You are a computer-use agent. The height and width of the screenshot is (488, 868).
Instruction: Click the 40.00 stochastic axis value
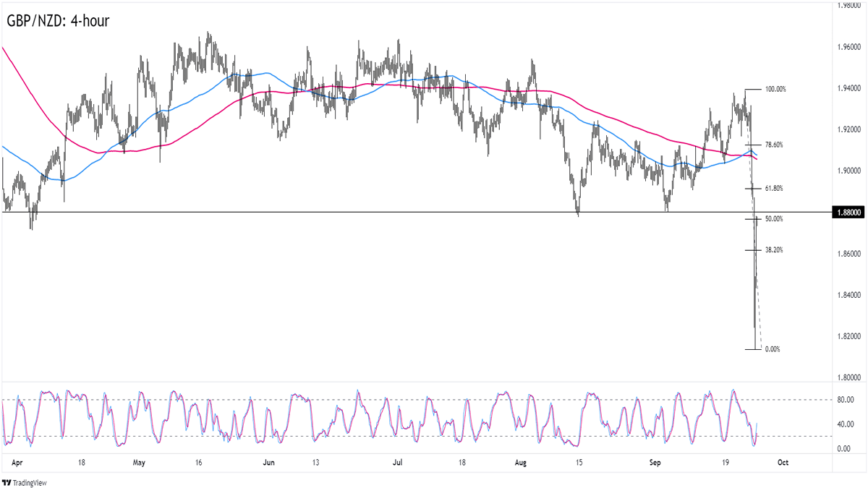point(845,424)
